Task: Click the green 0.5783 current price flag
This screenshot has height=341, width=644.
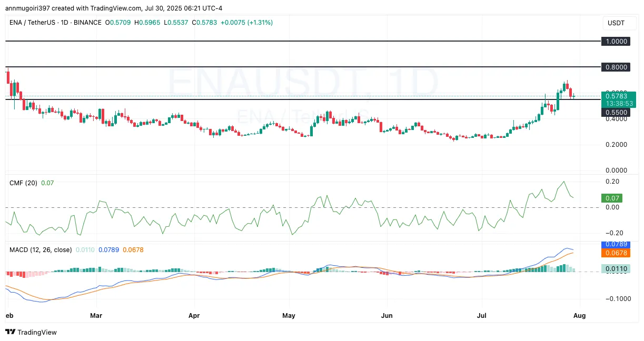Action: click(618, 96)
